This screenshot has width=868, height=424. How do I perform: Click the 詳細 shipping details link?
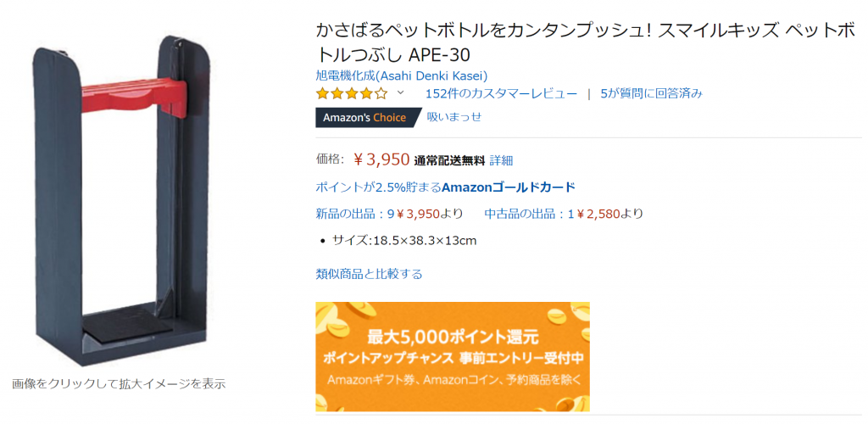(501, 159)
